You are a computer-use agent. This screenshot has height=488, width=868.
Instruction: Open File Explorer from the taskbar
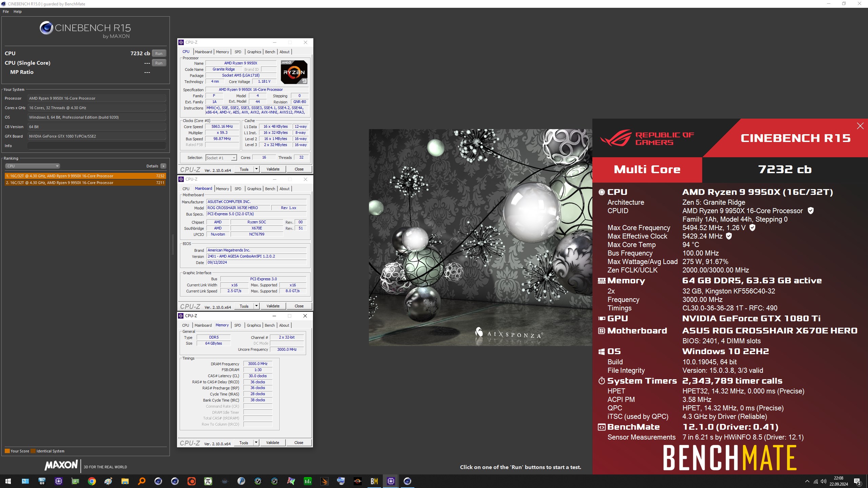click(125, 481)
